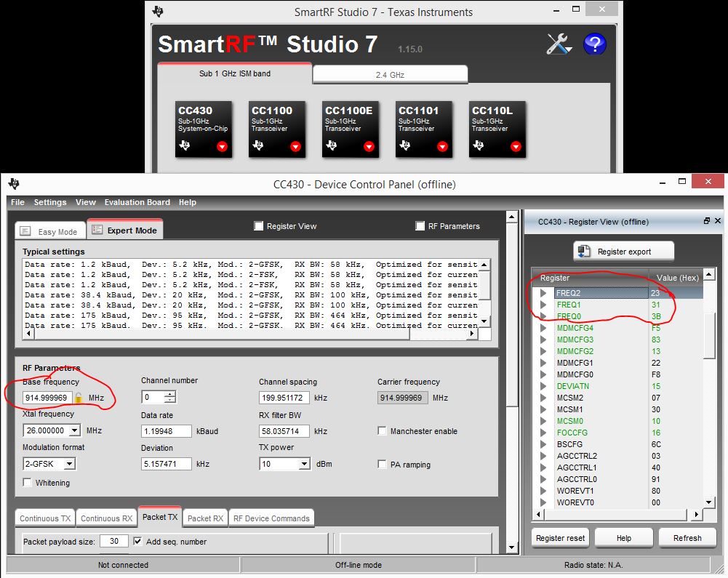Switch to the Easy Mode tab

click(x=50, y=231)
